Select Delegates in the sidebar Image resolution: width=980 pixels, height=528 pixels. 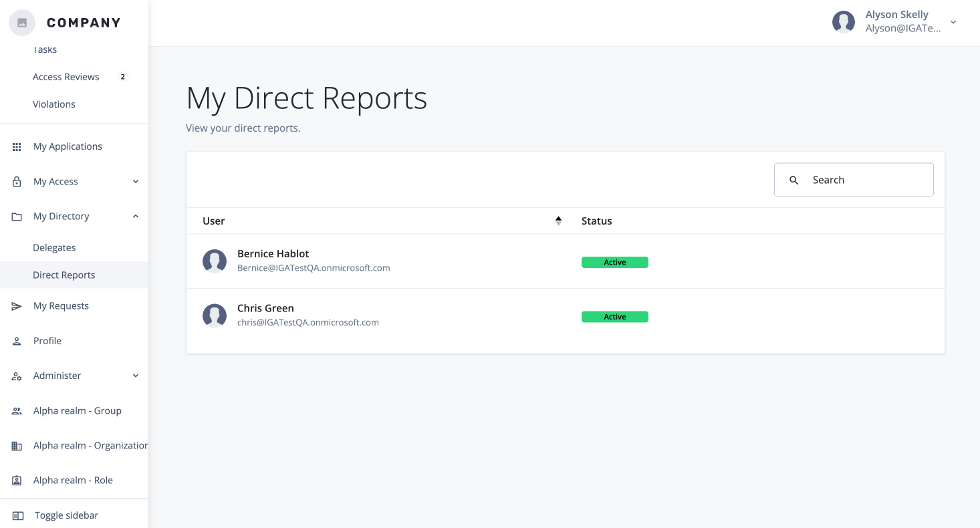click(54, 247)
